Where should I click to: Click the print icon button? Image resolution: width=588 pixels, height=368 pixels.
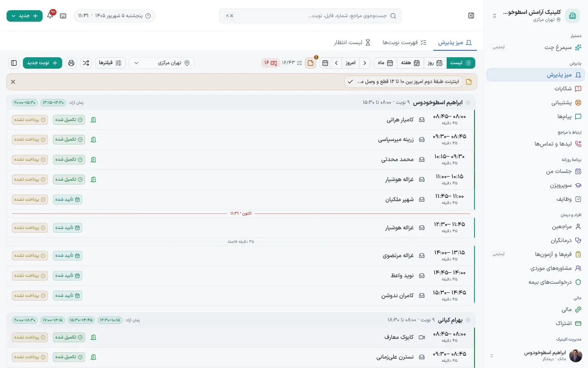pyautogui.click(x=71, y=63)
